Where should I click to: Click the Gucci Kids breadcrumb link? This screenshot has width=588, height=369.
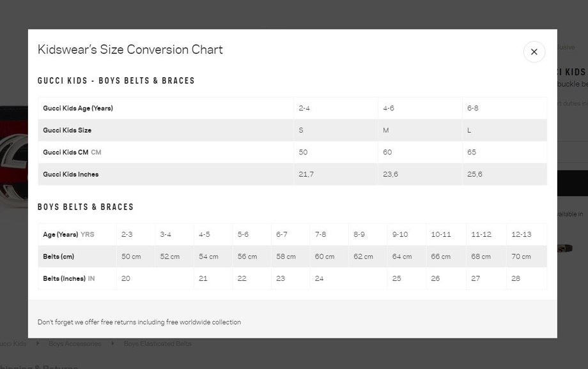tap(13, 343)
